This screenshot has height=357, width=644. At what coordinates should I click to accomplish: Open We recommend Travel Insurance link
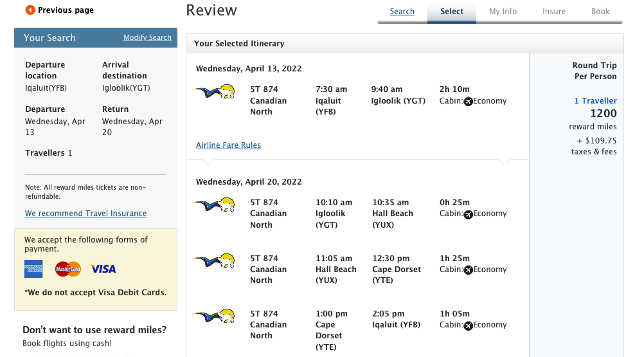coord(86,213)
